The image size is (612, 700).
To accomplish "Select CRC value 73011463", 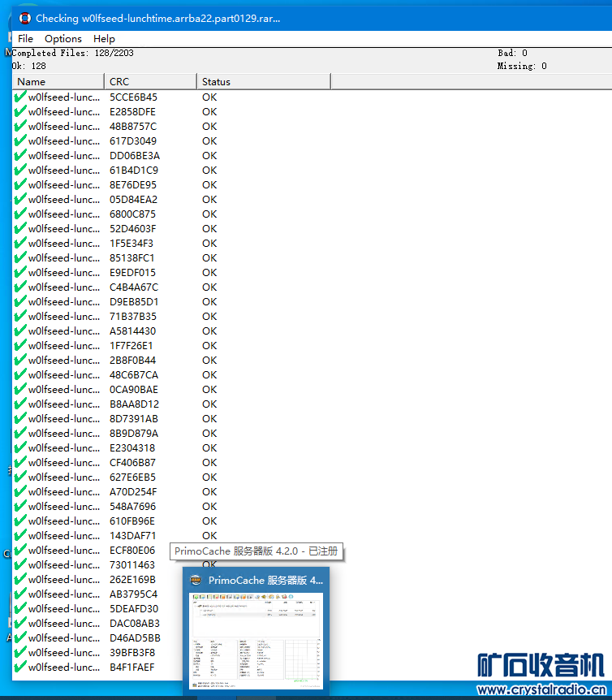I will pos(132,564).
